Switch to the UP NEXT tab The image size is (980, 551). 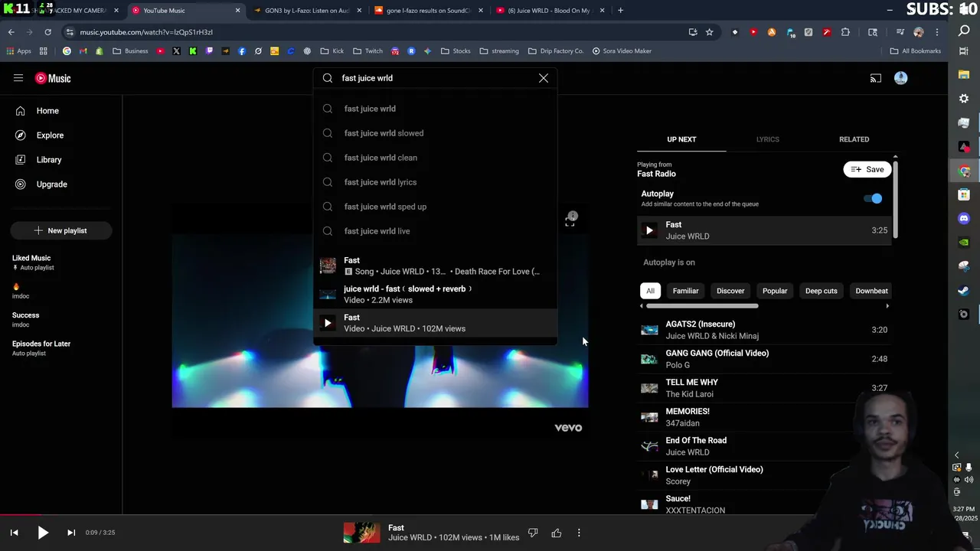coord(681,139)
